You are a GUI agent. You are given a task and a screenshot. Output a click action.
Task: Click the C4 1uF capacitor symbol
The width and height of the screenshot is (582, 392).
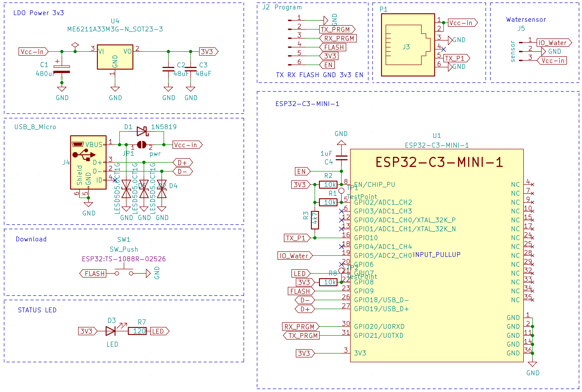click(x=341, y=158)
